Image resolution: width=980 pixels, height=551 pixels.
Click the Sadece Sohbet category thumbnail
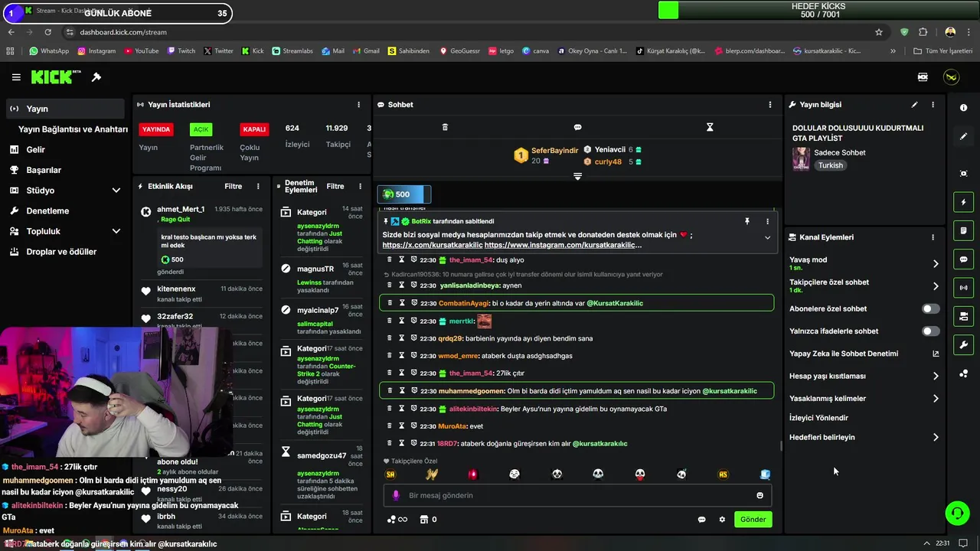tap(801, 158)
